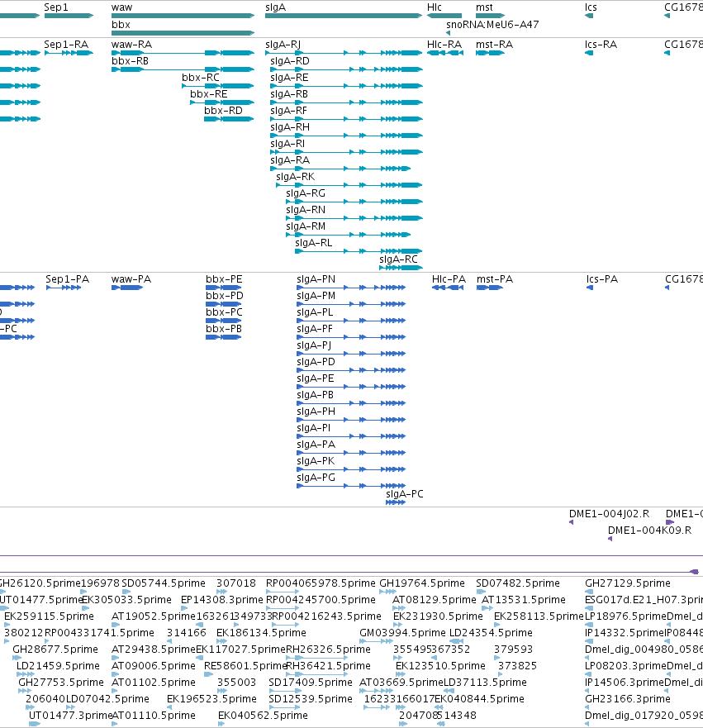Select the LD21459.5prime EST label

tap(58, 666)
